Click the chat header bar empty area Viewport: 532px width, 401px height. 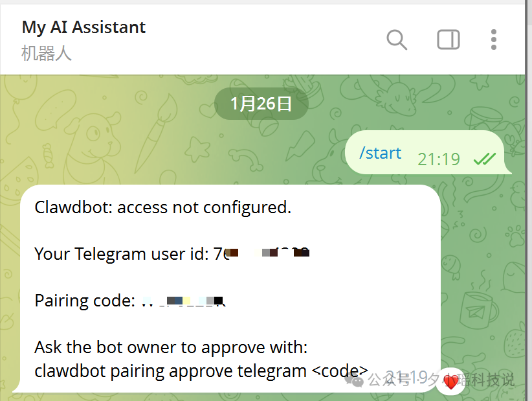pyautogui.click(x=265, y=40)
